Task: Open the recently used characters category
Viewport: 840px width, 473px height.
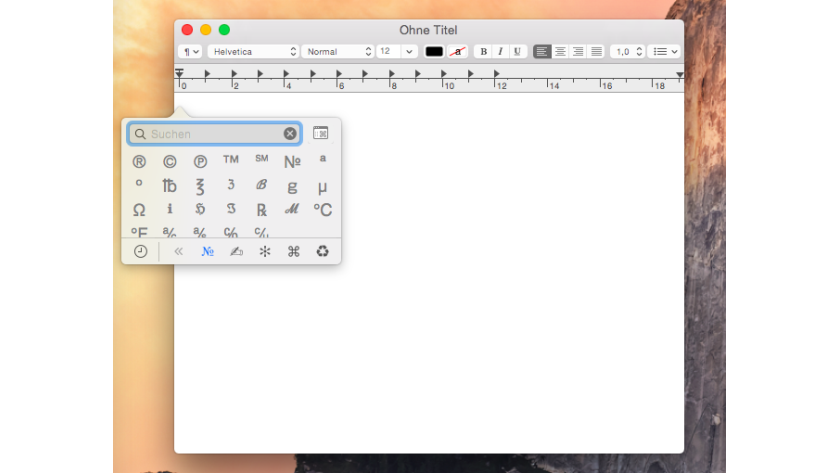Action: pyautogui.click(x=140, y=252)
